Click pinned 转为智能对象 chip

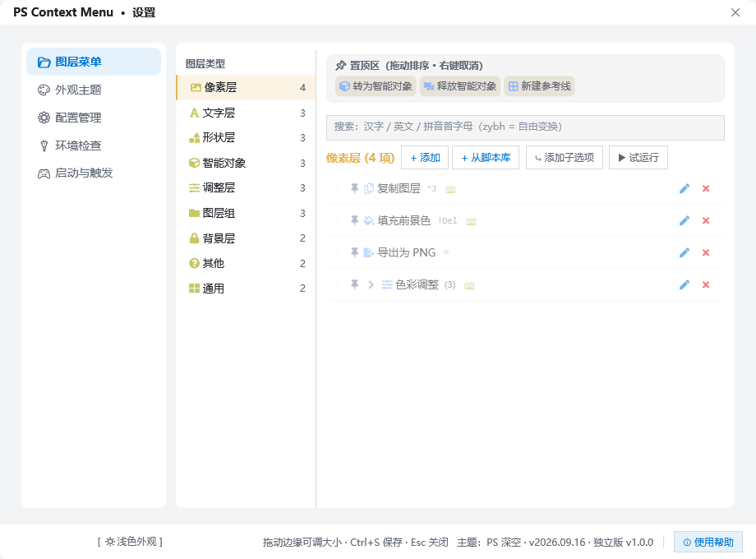pos(376,86)
